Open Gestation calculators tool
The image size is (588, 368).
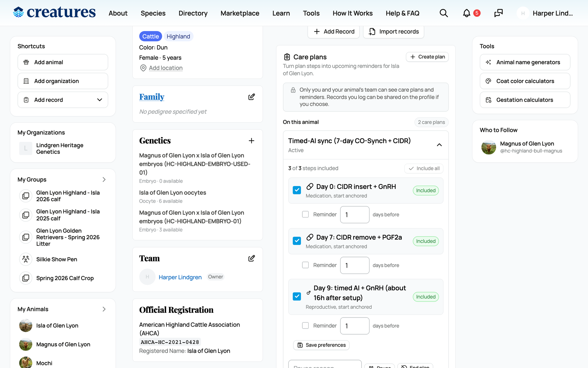click(x=525, y=100)
